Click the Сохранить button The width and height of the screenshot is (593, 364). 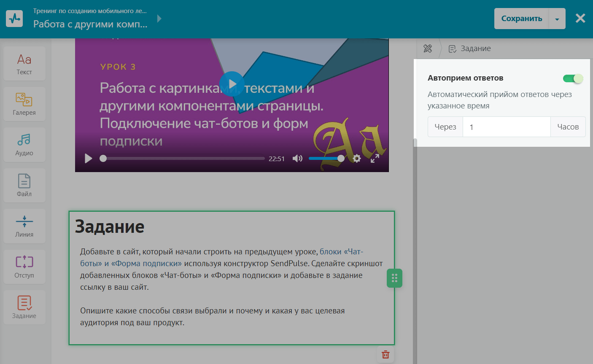tap(521, 19)
